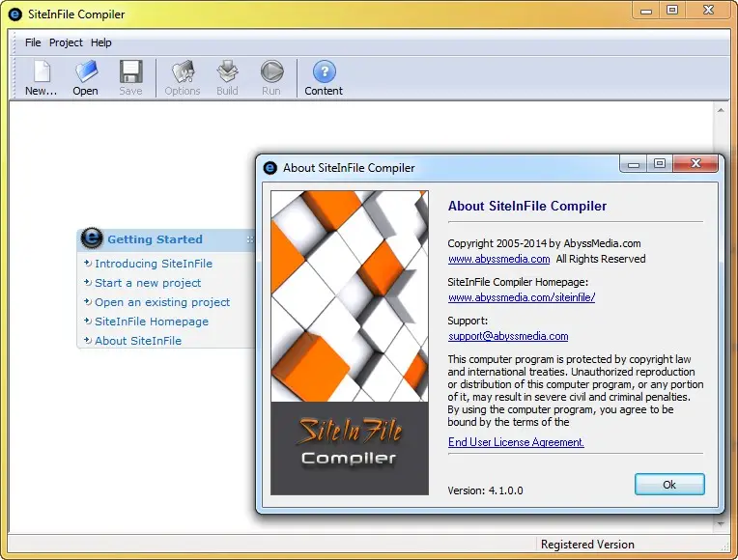Open the Project menu

click(x=66, y=42)
